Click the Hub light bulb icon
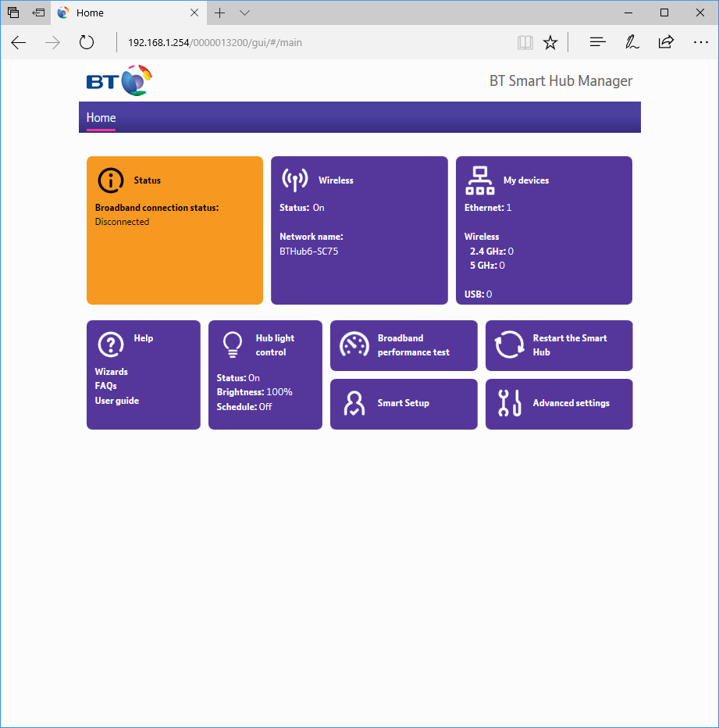719x728 pixels. (x=233, y=344)
